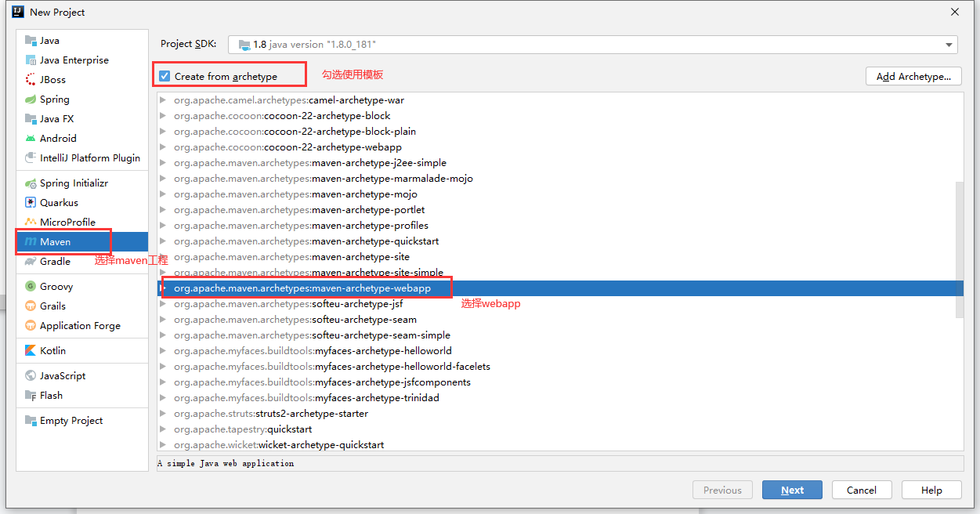Expand the cocoon-22-archetype-webapp entry

(x=163, y=147)
